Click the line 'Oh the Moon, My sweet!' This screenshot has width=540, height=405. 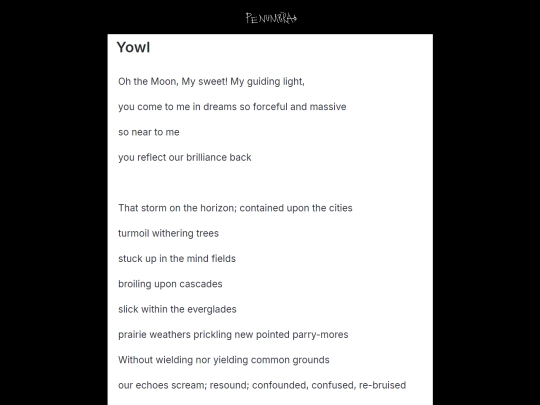click(211, 82)
